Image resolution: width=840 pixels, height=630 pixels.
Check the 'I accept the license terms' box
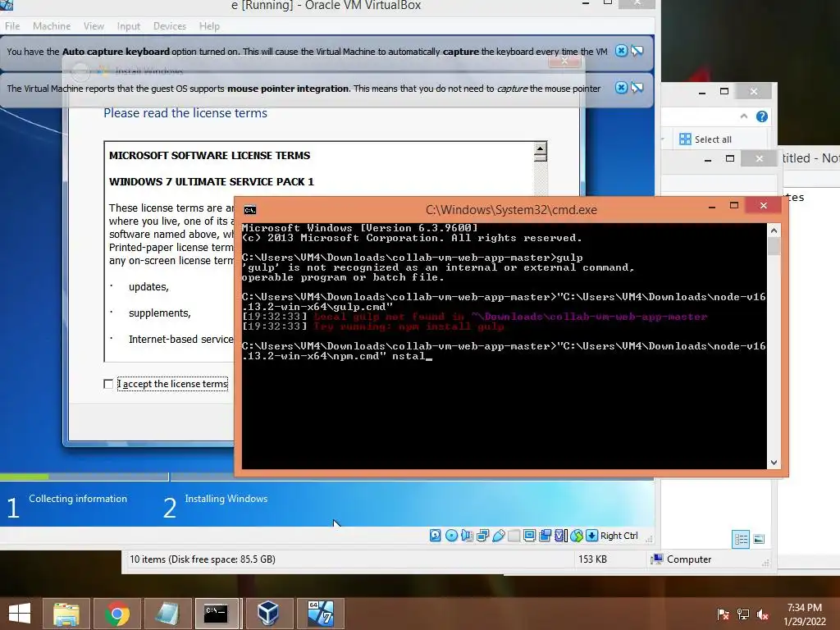(108, 384)
